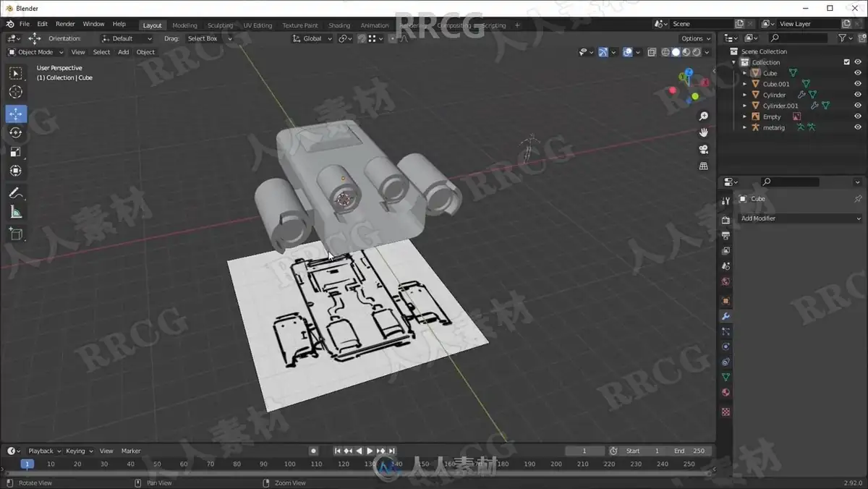Uncheck the Collection exclude checkbox
This screenshot has width=868, height=489.
pyautogui.click(x=847, y=62)
